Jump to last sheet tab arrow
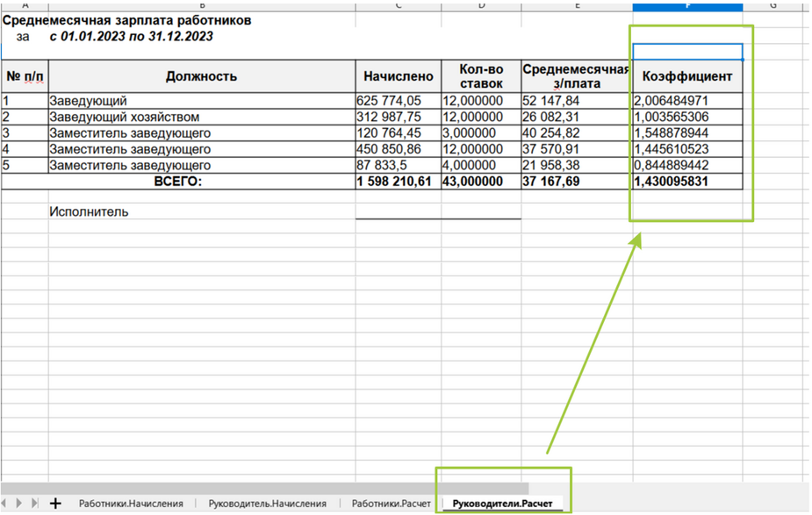 pos(35,504)
